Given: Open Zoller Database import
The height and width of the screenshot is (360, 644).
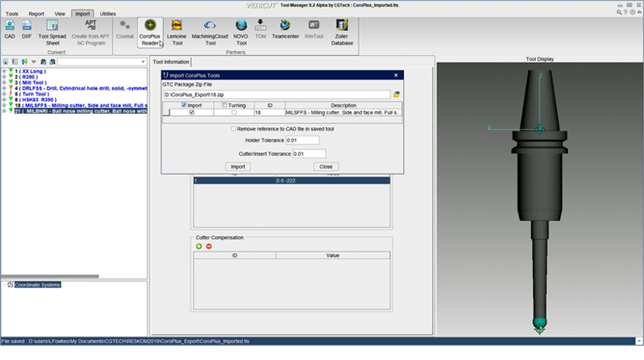Looking at the screenshot, I should pyautogui.click(x=342, y=33).
